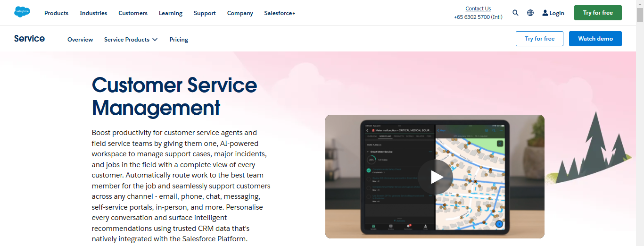Open the Company menu
644x246 pixels.
click(240, 13)
